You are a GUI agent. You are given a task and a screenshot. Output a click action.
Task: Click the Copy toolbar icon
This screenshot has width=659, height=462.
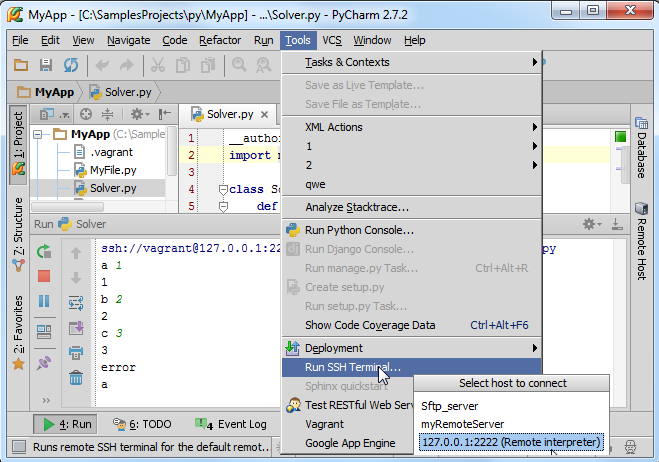(183, 65)
